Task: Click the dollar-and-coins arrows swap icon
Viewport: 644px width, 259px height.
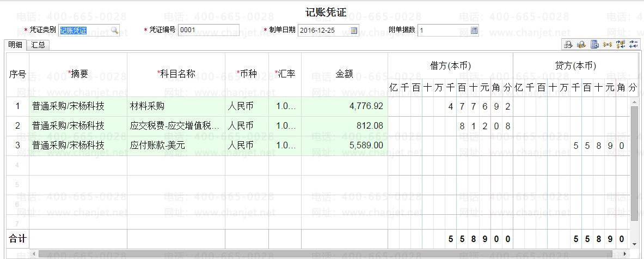Action: (621, 44)
